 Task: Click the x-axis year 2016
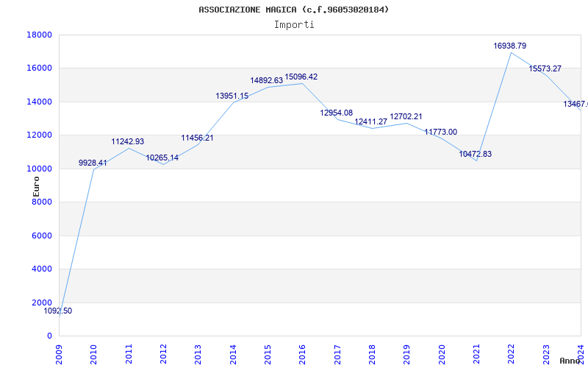(302, 355)
